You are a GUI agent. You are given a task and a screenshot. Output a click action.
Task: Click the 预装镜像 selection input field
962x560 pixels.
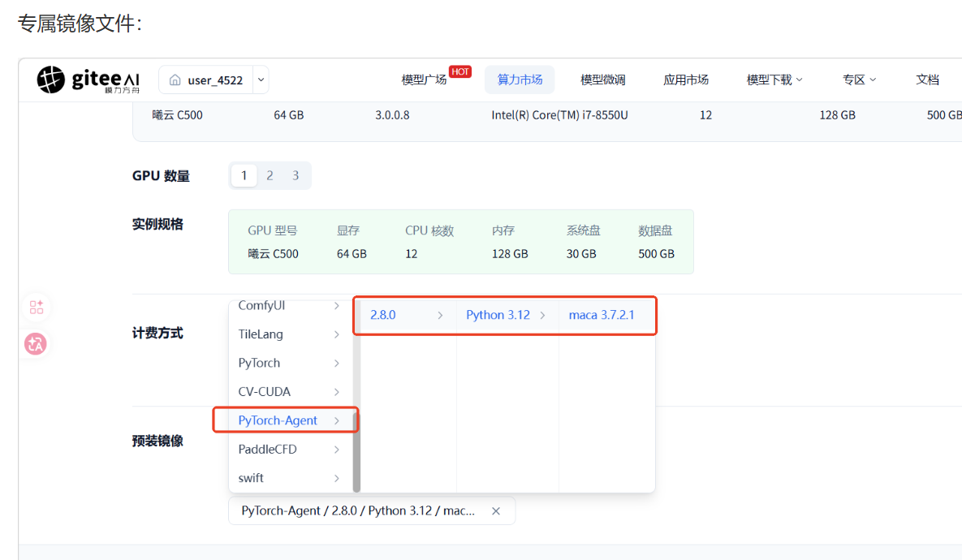pyautogui.click(x=371, y=511)
